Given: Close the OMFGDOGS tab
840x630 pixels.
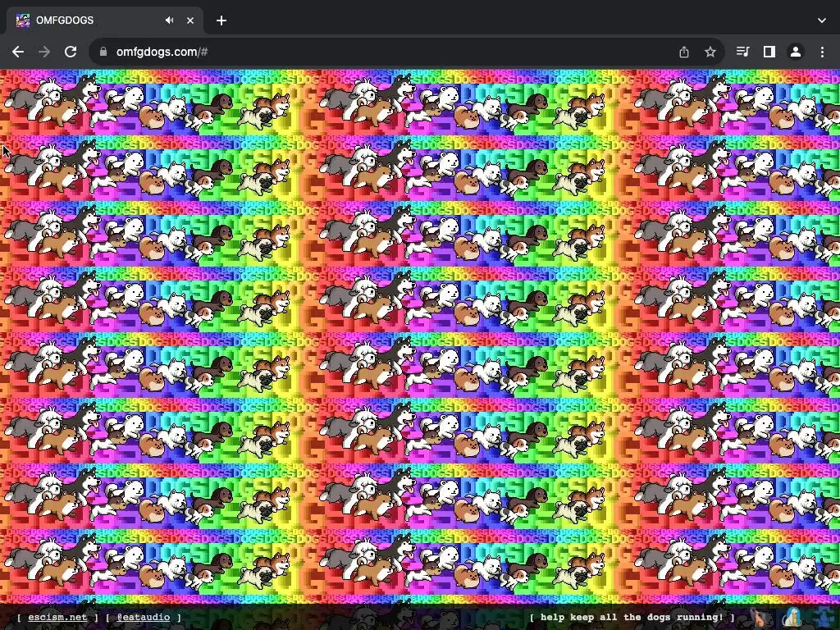Looking at the screenshot, I should click(x=190, y=21).
